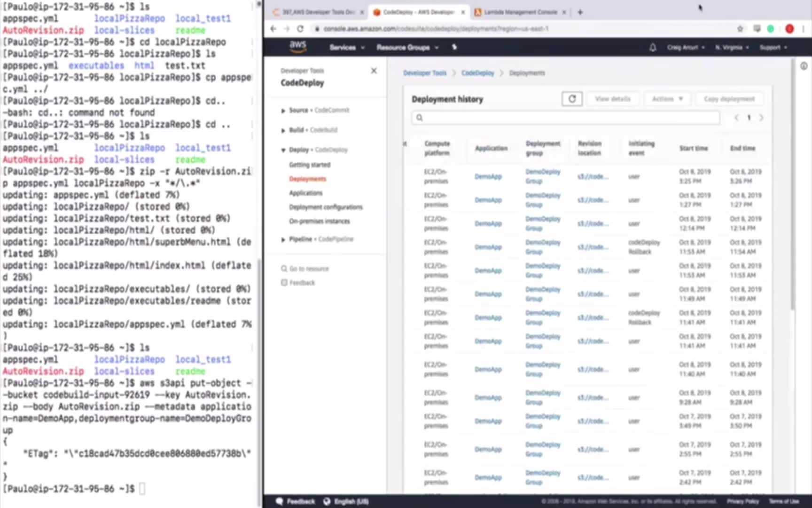812x508 pixels.
Task: Open a new browser tab
Action: [580, 12]
